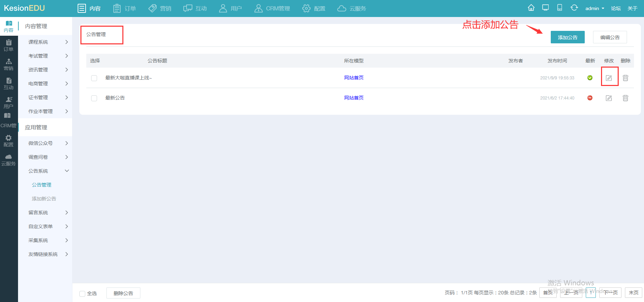Image resolution: width=644 pixels, height=302 pixels.
Task: Select 互动 icon in dark sidebar
Action: tap(9, 84)
